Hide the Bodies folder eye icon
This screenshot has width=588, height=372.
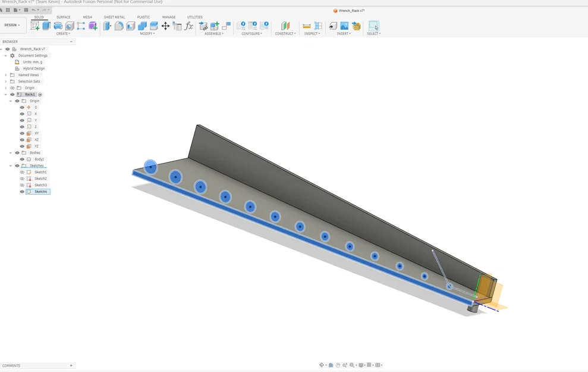(17, 153)
